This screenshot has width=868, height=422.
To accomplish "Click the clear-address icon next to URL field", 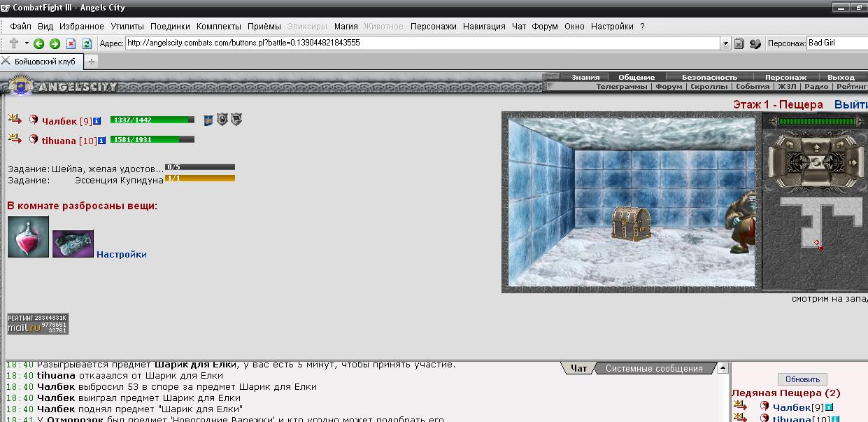I will [x=739, y=43].
